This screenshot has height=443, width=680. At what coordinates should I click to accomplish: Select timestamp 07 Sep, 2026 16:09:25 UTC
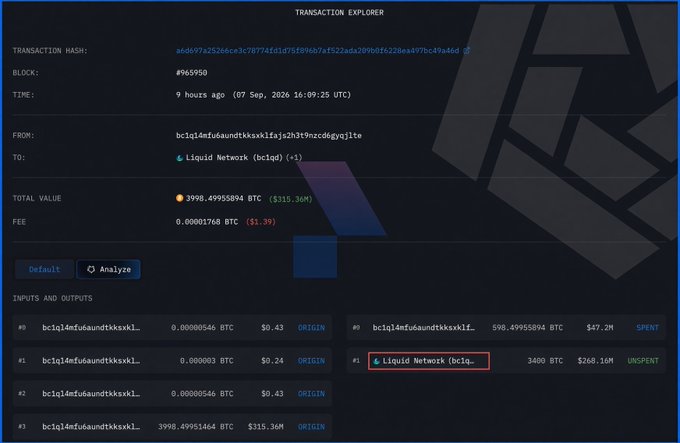click(291, 94)
